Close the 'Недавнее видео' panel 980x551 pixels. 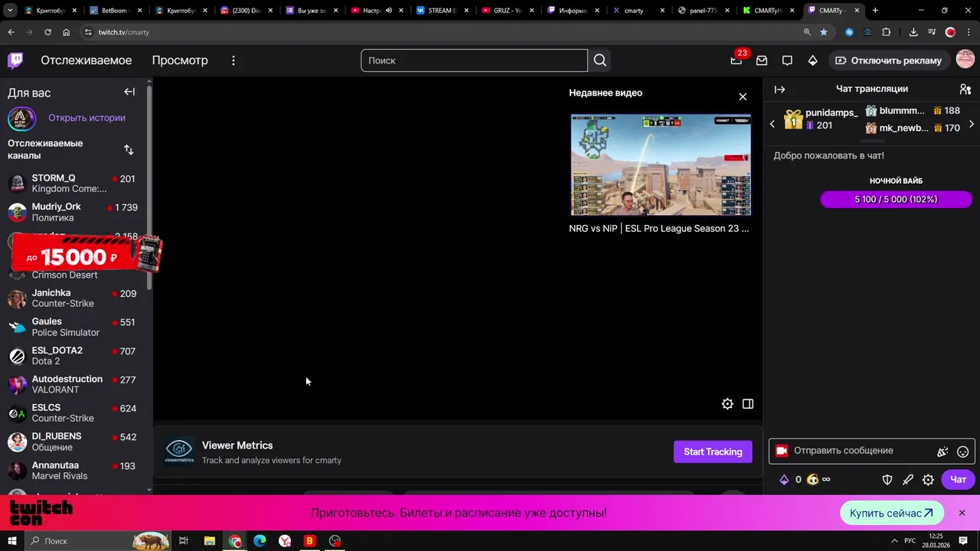[743, 96]
